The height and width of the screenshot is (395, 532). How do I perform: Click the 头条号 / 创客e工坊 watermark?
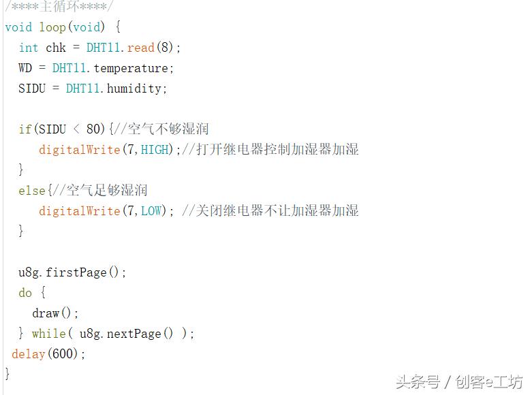pyautogui.click(x=459, y=382)
